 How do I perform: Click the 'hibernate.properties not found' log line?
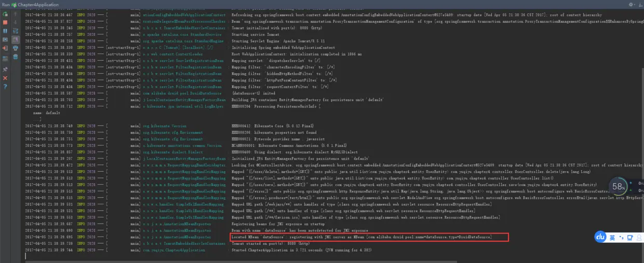tap(274, 133)
